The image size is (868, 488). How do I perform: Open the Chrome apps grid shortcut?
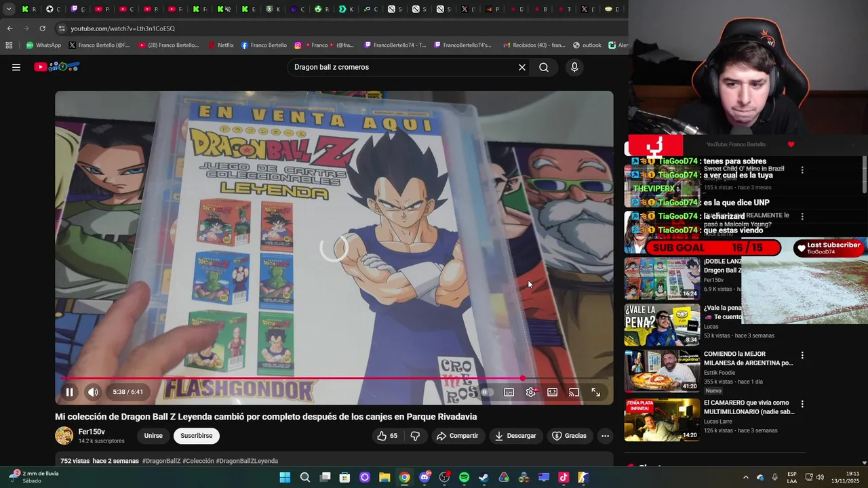(9, 45)
